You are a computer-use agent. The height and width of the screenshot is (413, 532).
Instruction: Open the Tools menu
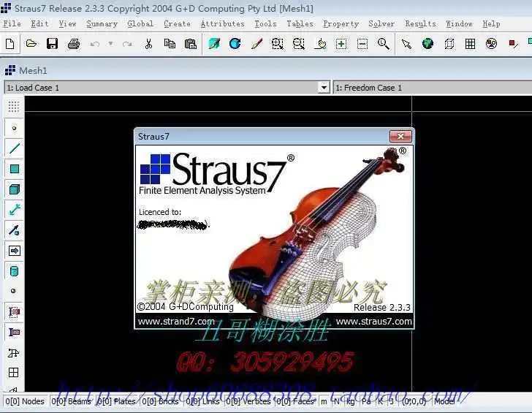tap(265, 23)
